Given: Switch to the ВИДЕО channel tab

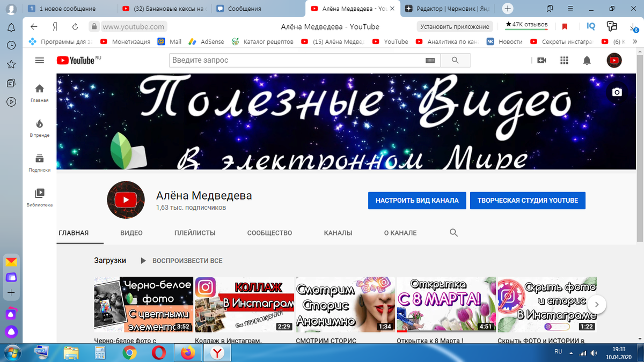Looking at the screenshot, I should tap(131, 233).
